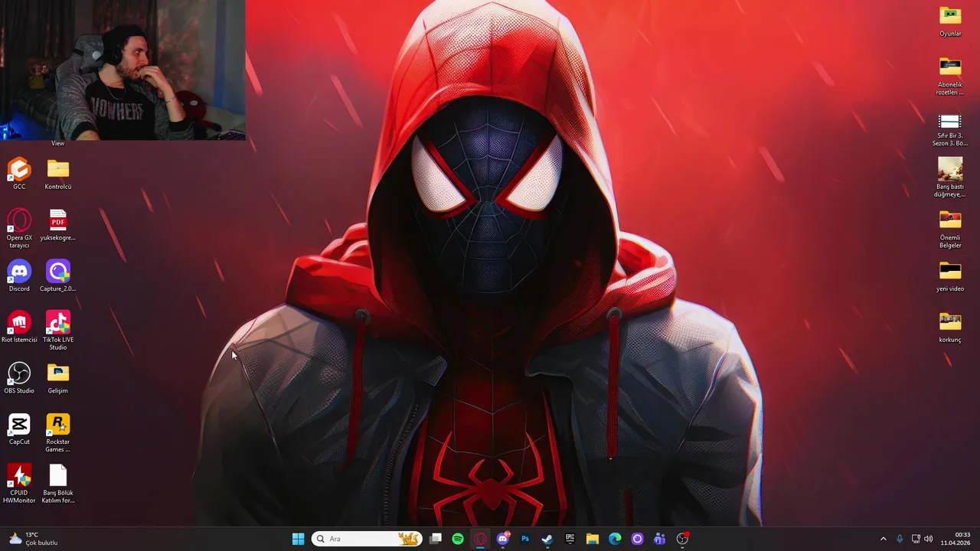Image resolution: width=980 pixels, height=551 pixels.
Task: Launch Microsoft Edge from the taskbar
Action: 615,539
